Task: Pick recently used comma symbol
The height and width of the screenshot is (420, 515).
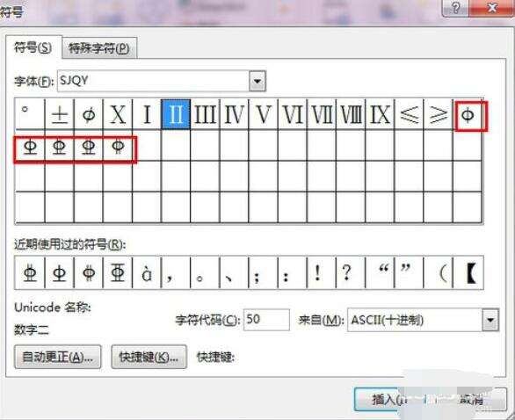Action: [176, 273]
